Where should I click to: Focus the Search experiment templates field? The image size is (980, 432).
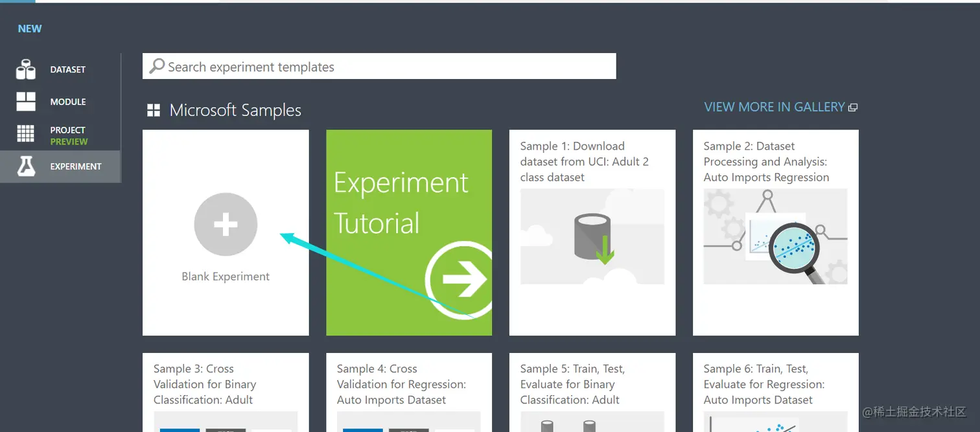[x=379, y=66]
